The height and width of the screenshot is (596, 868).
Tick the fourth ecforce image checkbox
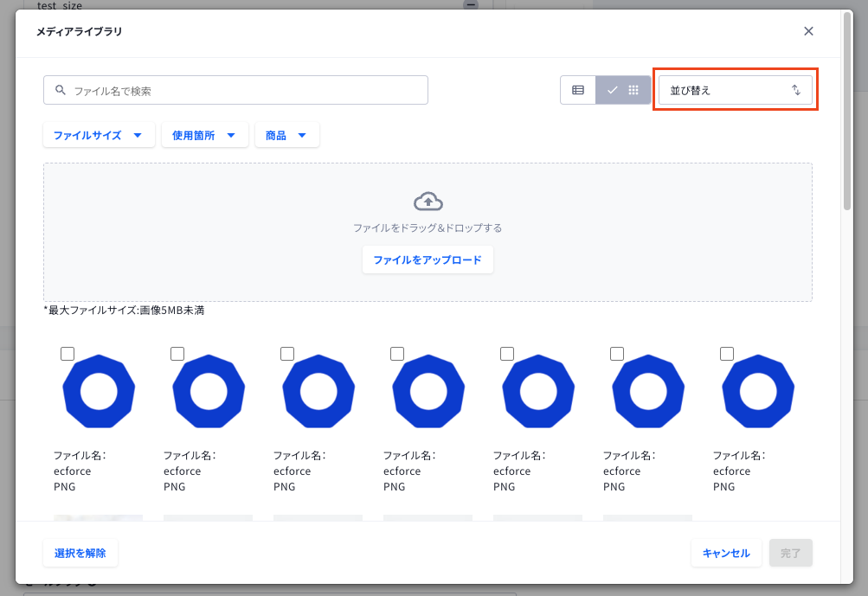coord(397,354)
